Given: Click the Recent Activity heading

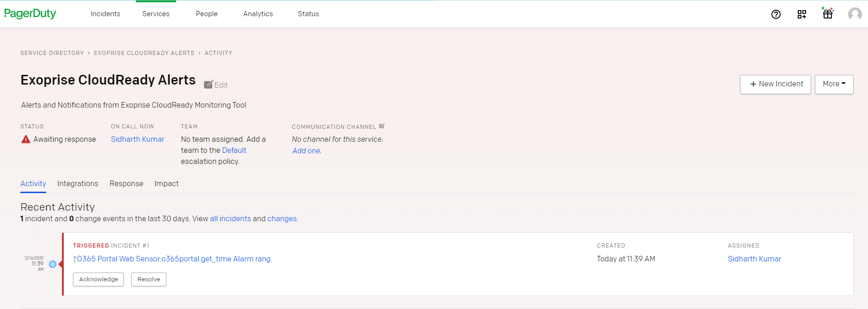Looking at the screenshot, I should coord(58,207).
